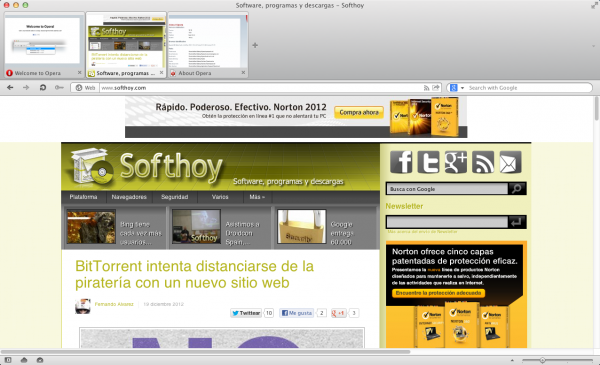Focus the Busca con Google field
The width and height of the screenshot is (600, 365).
(447, 189)
